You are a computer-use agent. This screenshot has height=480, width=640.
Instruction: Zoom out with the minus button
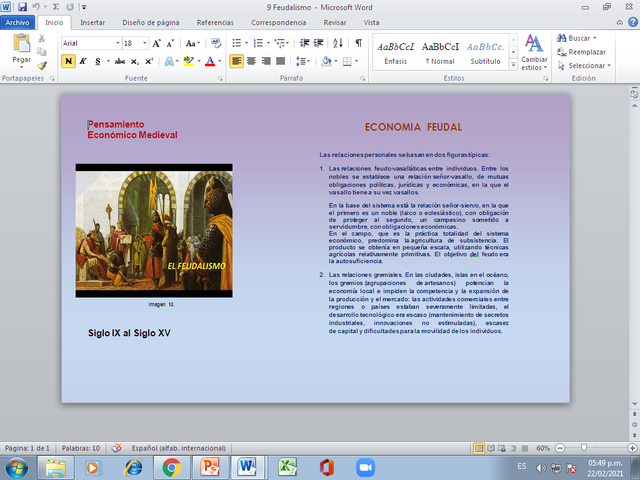click(x=560, y=448)
